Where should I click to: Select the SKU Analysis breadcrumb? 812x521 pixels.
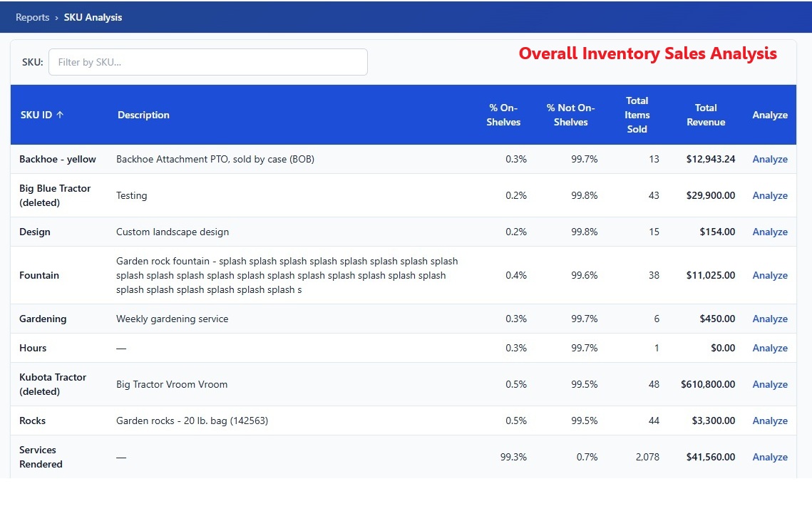93,17
